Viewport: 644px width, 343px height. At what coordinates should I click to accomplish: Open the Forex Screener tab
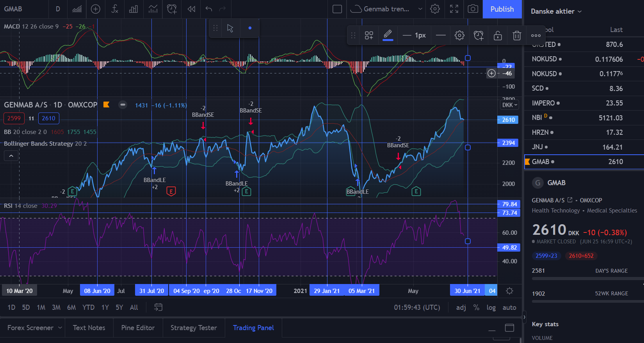[x=30, y=328]
